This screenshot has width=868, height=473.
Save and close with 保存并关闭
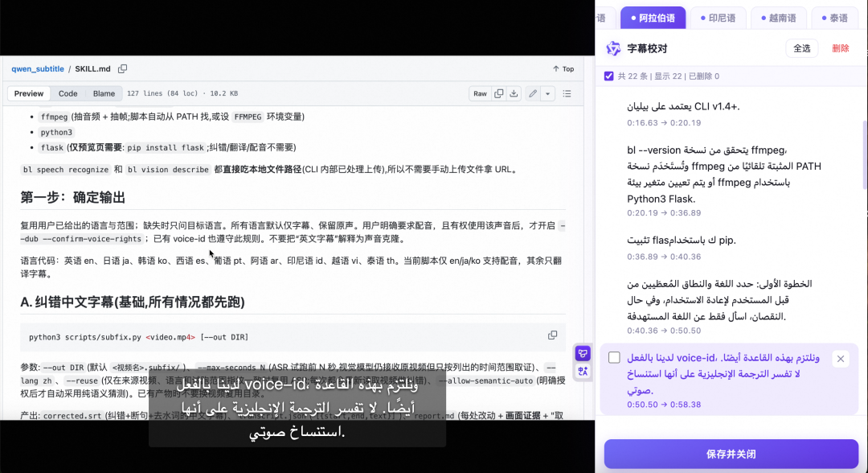tap(731, 454)
